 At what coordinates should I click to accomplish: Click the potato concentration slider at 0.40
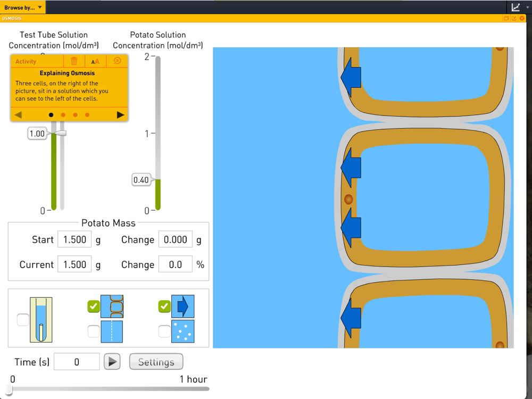click(158, 179)
